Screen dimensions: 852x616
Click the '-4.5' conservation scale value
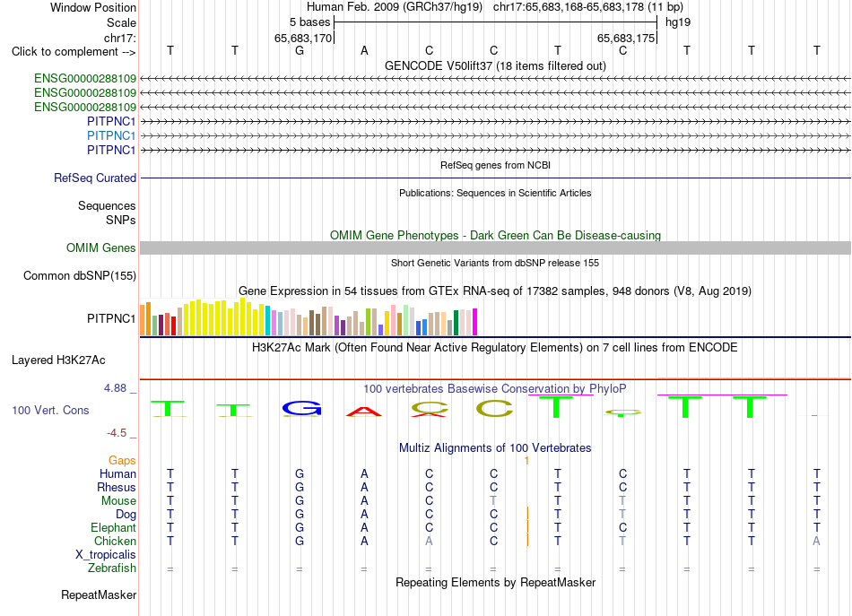(x=117, y=433)
